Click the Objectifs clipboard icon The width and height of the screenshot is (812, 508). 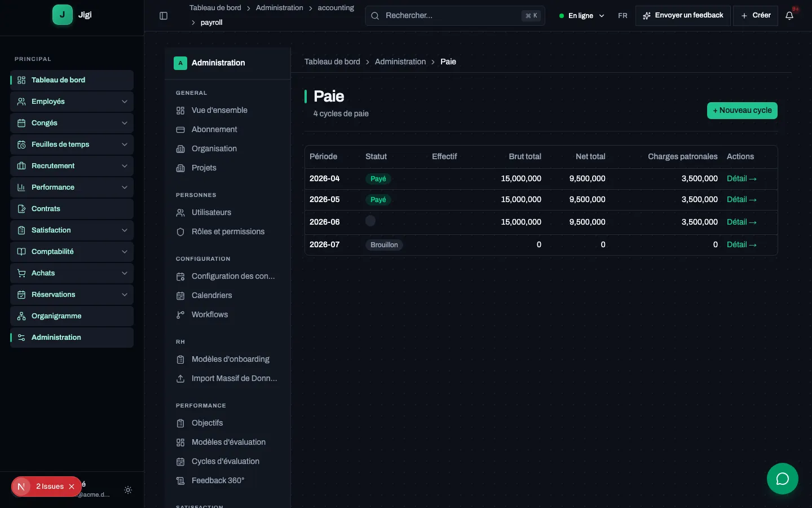tap(180, 423)
